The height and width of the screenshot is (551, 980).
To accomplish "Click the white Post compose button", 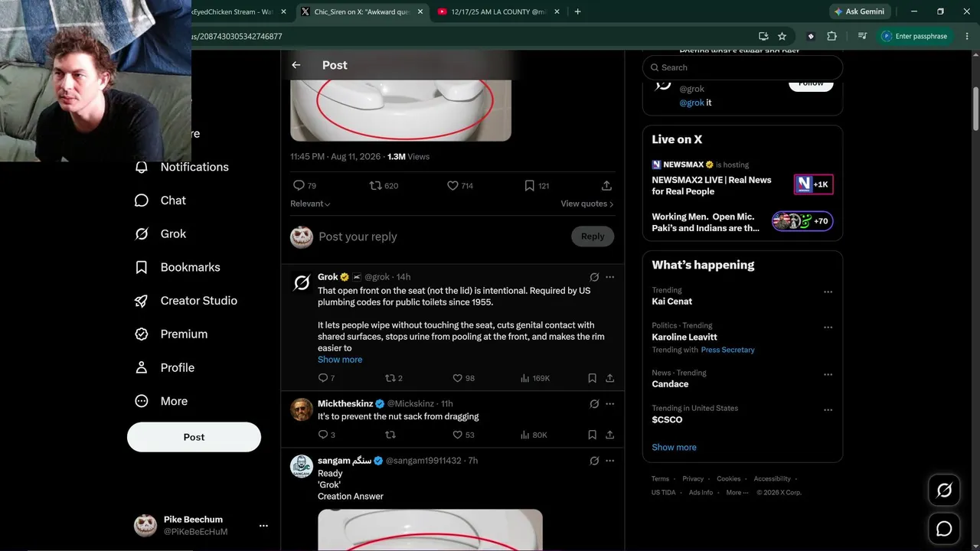I will [x=194, y=437].
